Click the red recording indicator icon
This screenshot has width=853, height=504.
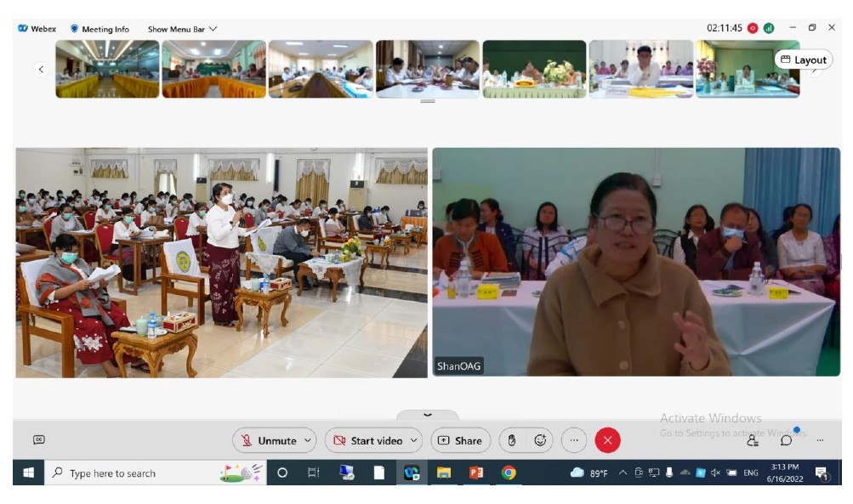[x=753, y=28]
